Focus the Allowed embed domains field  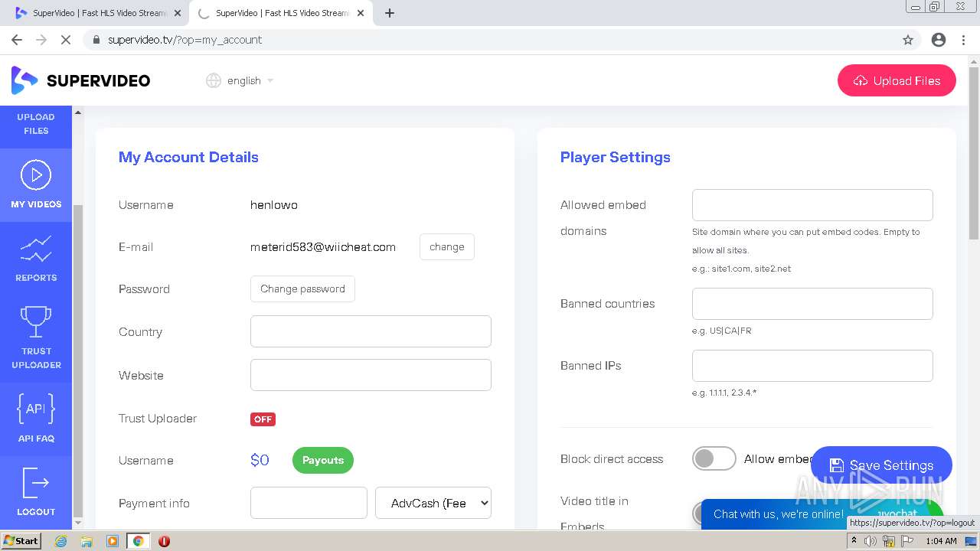812,205
